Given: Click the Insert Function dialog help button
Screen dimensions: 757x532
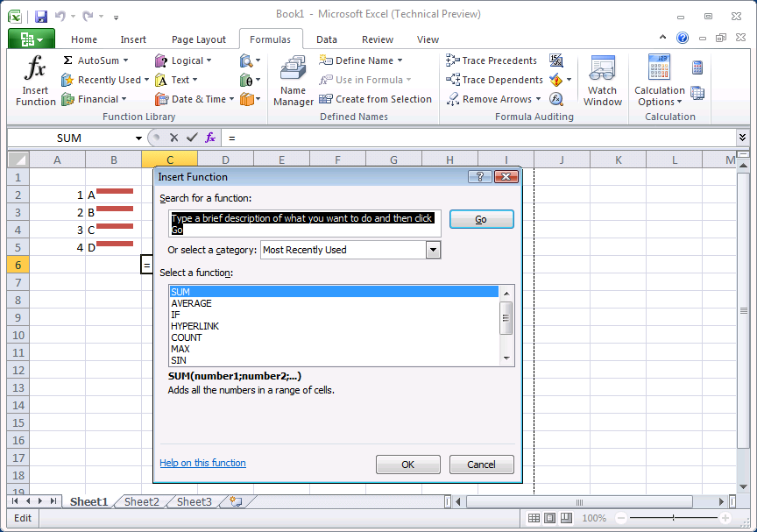Looking at the screenshot, I should 480,177.
